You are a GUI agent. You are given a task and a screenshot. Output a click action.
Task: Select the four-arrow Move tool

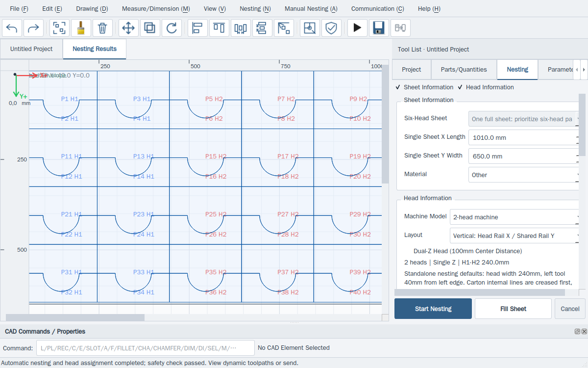(x=128, y=28)
